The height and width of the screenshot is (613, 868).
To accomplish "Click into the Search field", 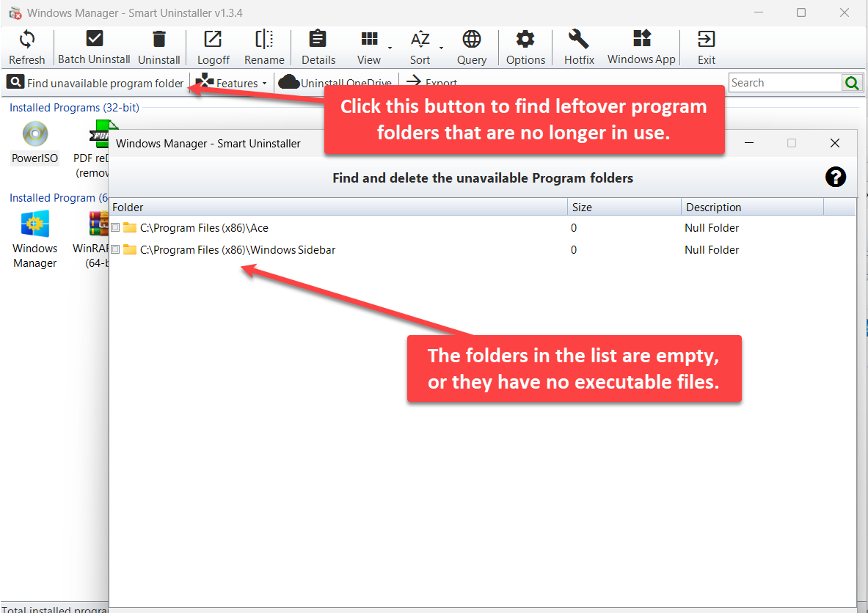I will point(784,83).
